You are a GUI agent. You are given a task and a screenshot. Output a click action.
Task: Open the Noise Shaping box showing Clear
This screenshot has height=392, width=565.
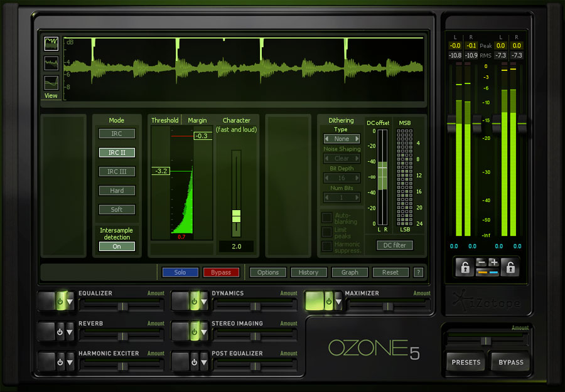coord(342,159)
